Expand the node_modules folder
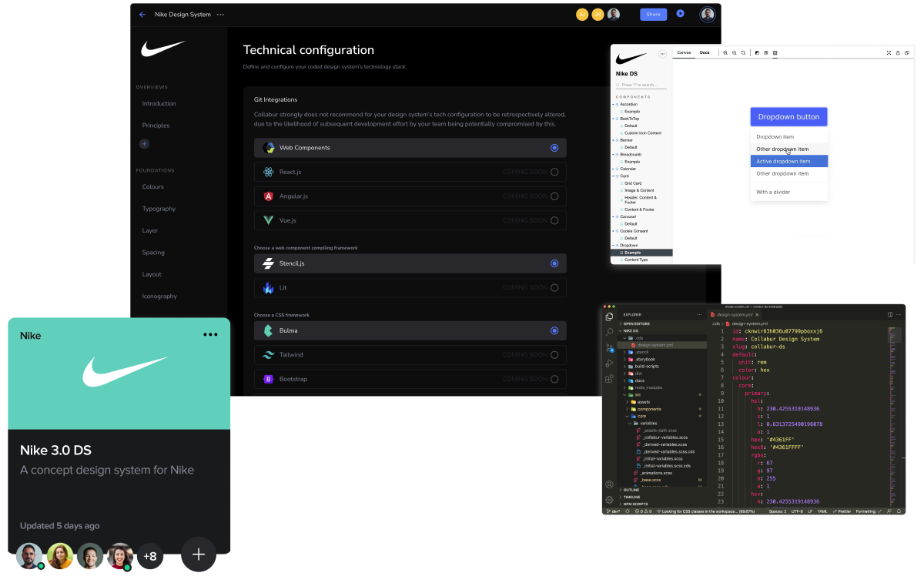 point(643,387)
